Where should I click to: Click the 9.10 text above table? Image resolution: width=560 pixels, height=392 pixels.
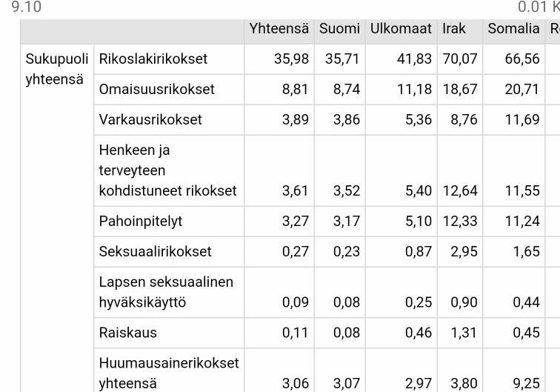pyautogui.click(x=27, y=7)
